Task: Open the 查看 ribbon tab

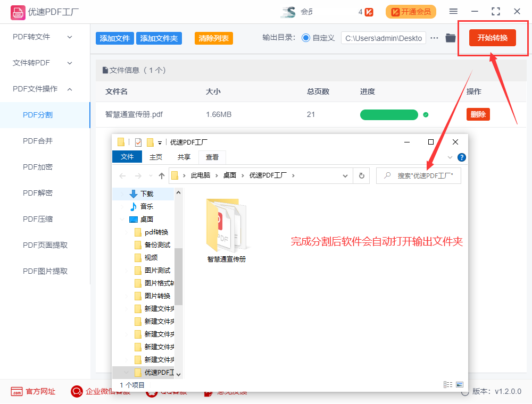Action: 212,157
